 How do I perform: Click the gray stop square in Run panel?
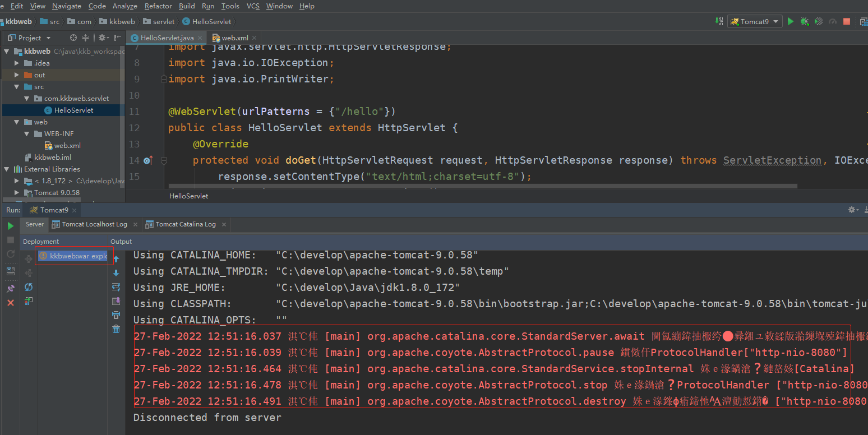tap(11, 240)
